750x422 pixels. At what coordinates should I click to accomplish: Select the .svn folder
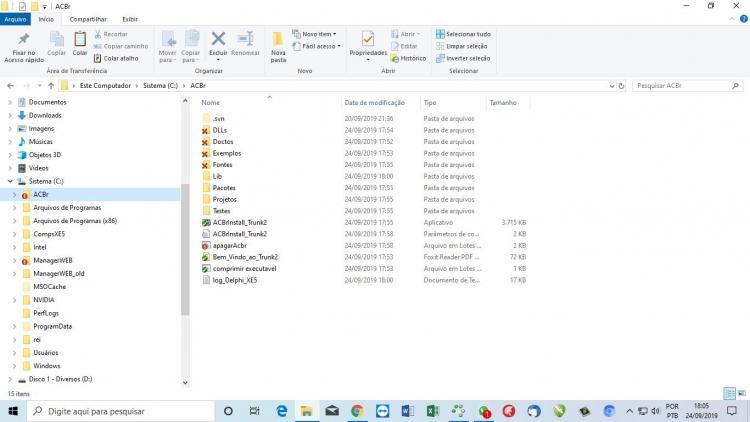point(218,119)
